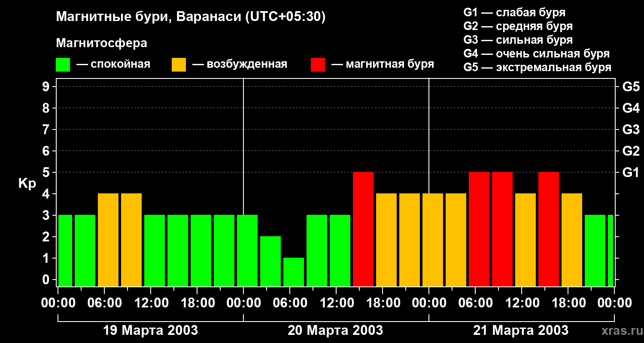Click the right-axis 'G1' storm level label

631,172
